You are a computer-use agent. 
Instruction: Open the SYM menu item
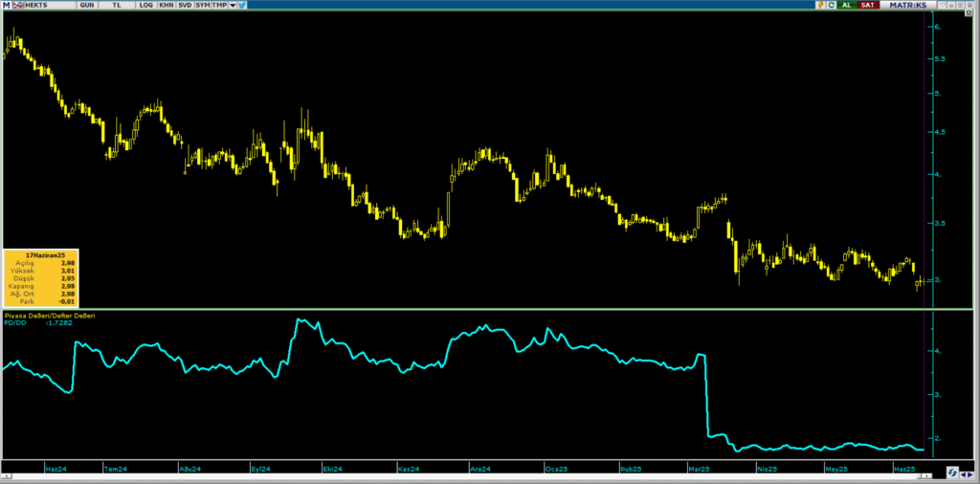point(203,5)
